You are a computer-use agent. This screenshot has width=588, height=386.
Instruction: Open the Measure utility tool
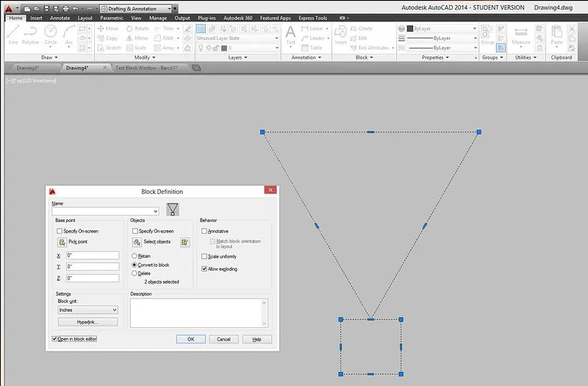tap(520, 34)
